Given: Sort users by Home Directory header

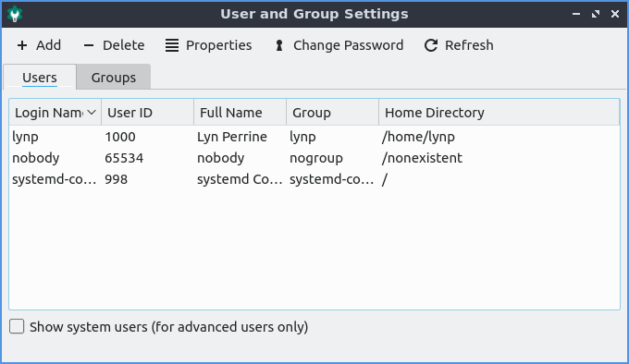Looking at the screenshot, I should (499, 113).
